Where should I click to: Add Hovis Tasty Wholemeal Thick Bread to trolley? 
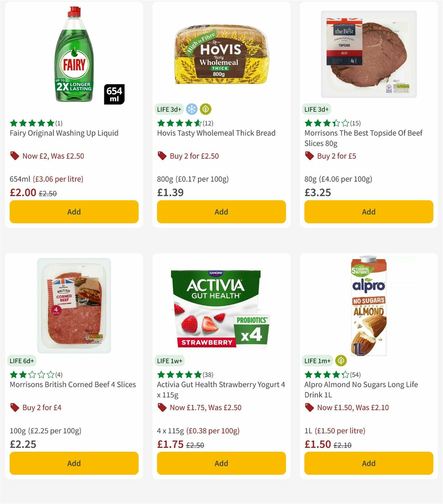point(221,212)
